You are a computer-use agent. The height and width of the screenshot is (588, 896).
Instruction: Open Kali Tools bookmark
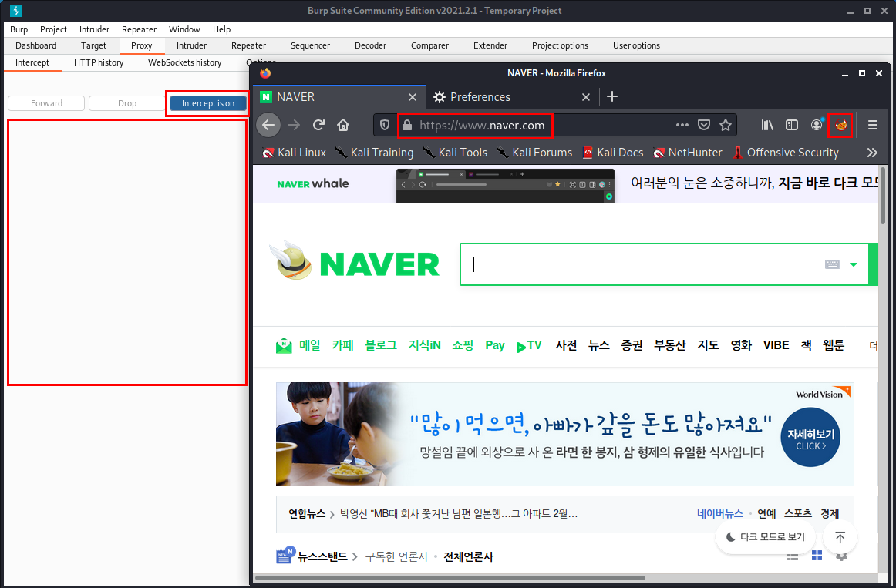[455, 153]
